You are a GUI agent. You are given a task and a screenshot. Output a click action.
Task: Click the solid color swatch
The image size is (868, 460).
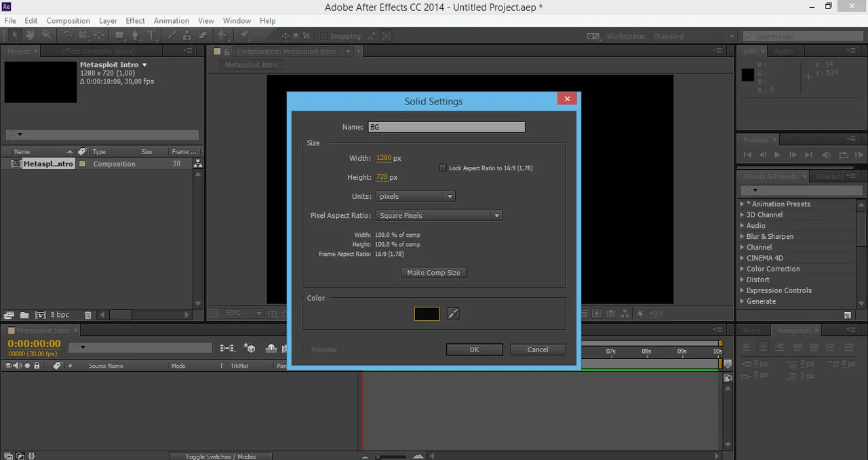point(427,313)
